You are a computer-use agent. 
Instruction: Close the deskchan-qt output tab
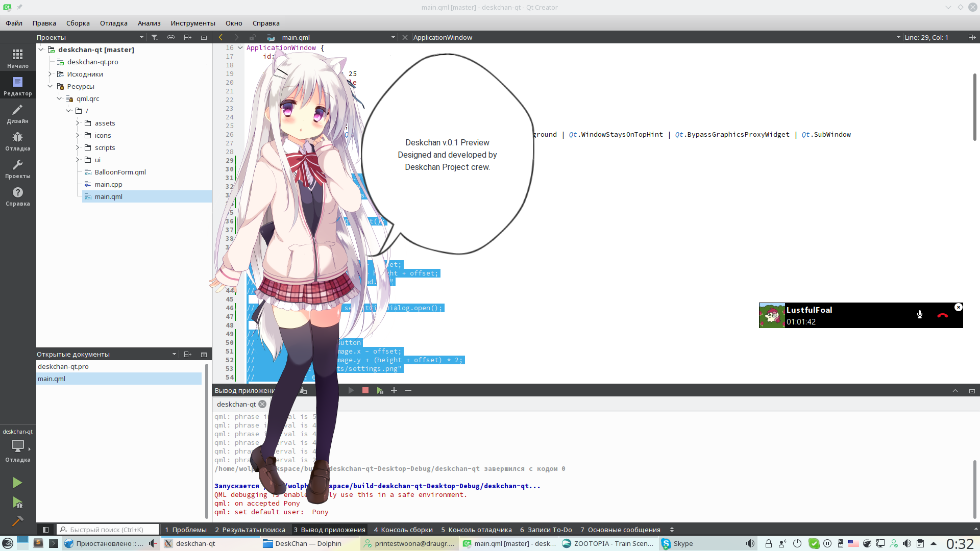(x=262, y=404)
